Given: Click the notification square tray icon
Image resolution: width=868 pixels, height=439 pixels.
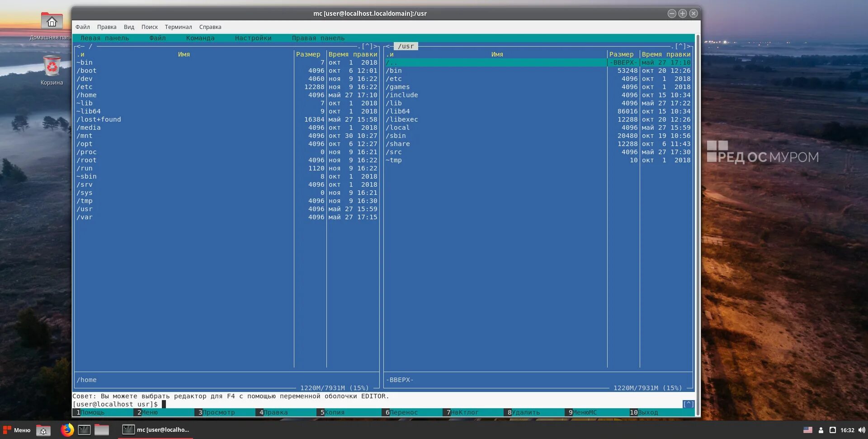Looking at the screenshot, I should 833,430.
